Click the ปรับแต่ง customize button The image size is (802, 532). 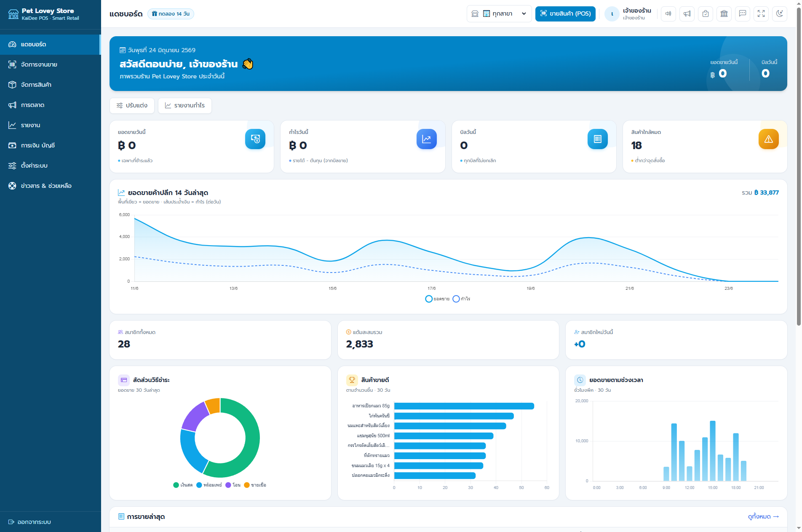[x=132, y=105]
